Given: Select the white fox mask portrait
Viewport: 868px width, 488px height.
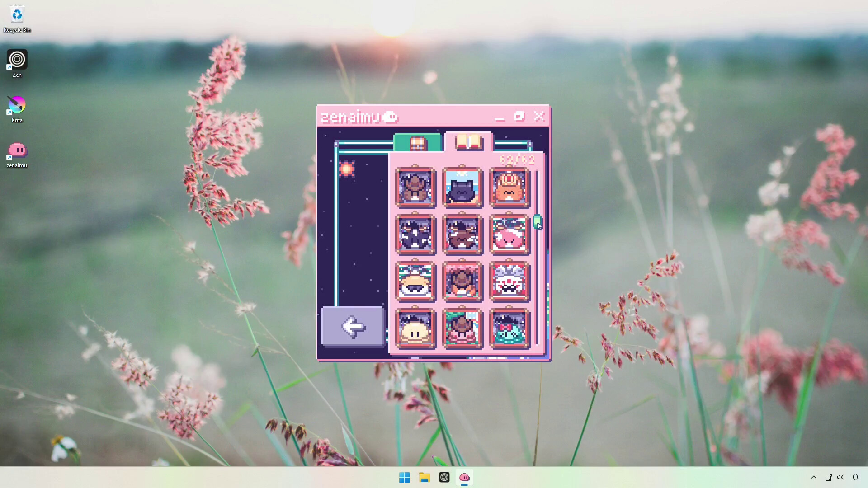Looking at the screenshot, I should coord(509,282).
